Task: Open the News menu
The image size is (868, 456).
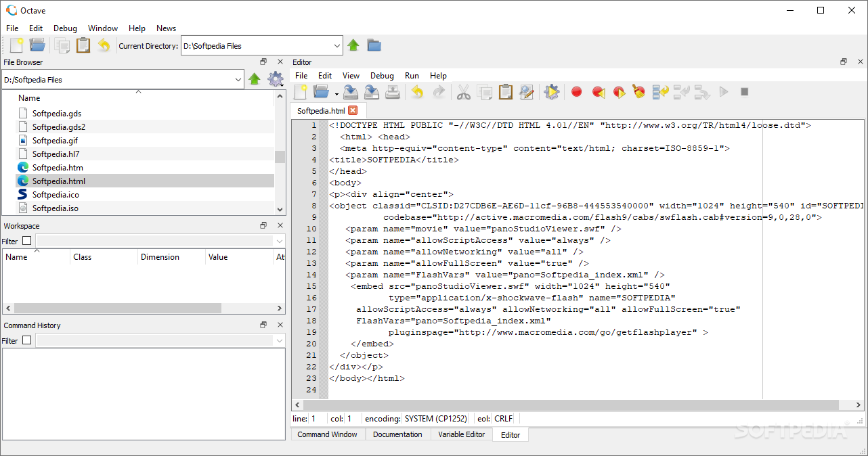Action: pos(166,28)
